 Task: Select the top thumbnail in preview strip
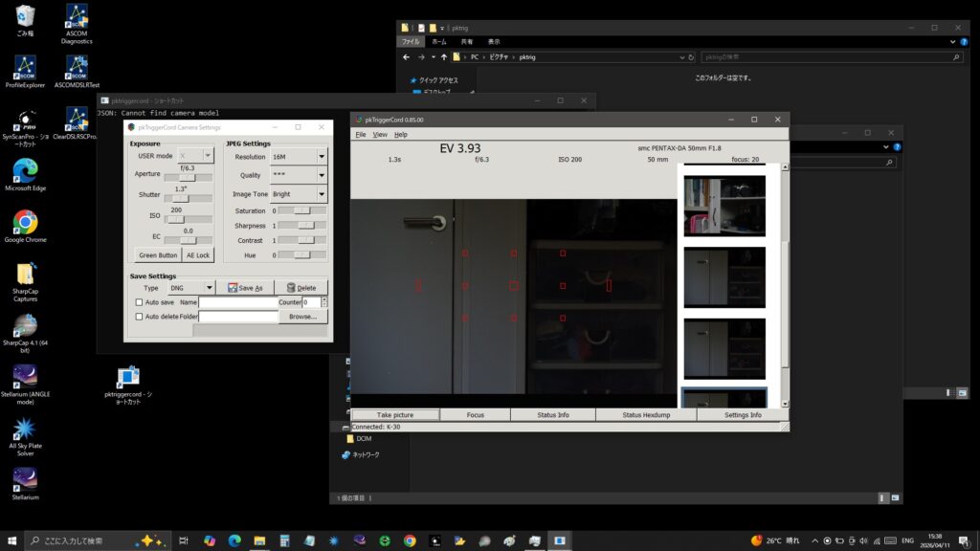tap(724, 205)
